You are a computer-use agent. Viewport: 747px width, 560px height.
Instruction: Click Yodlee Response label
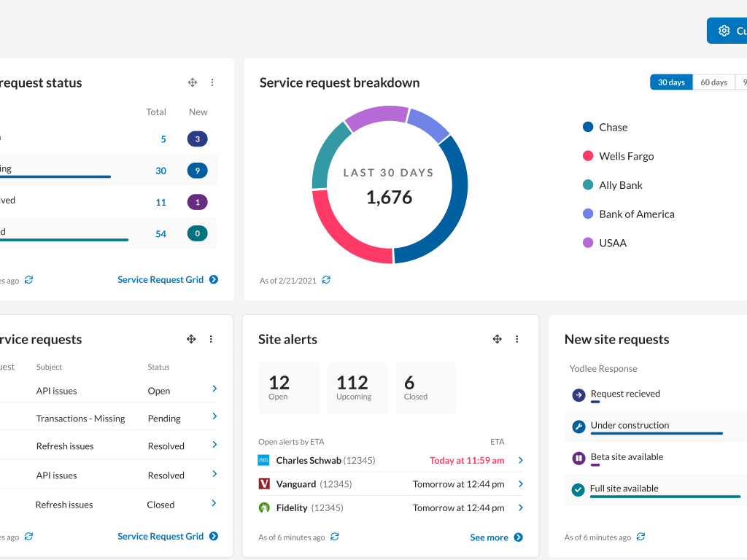click(603, 368)
